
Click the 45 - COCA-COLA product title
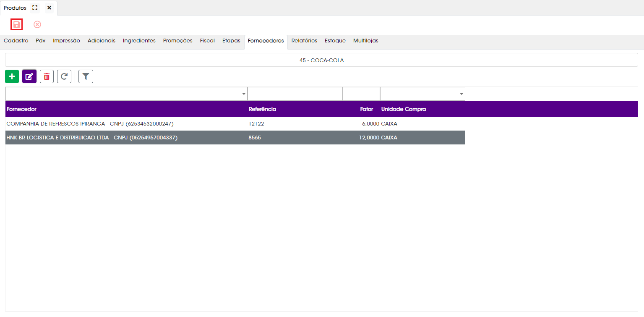pos(321,60)
